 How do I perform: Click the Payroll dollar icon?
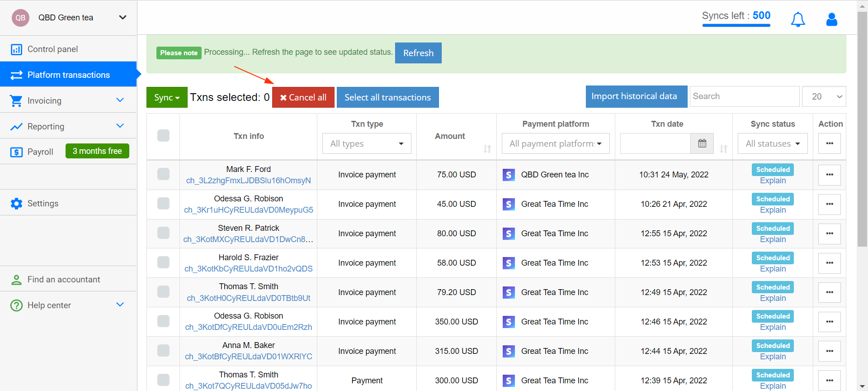point(16,152)
